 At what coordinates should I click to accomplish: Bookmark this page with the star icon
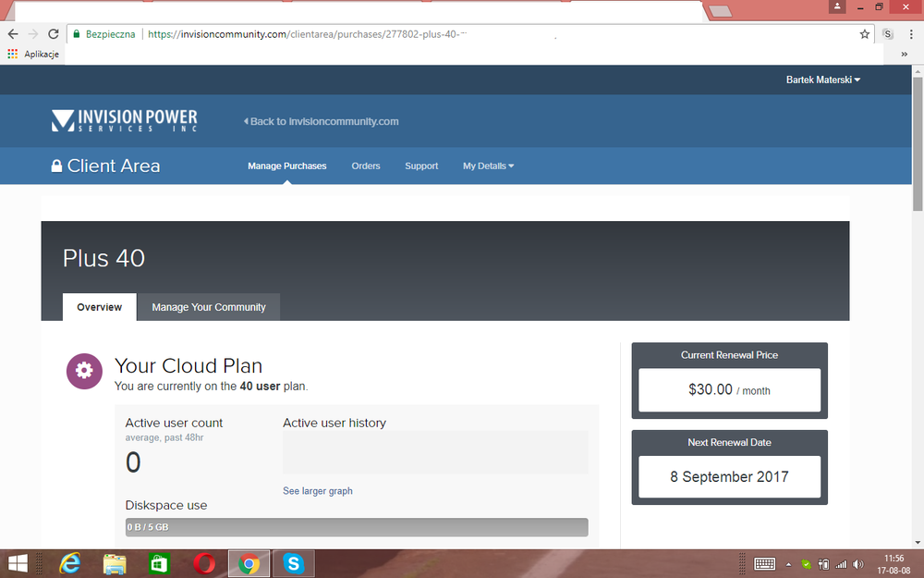click(x=865, y=34)
